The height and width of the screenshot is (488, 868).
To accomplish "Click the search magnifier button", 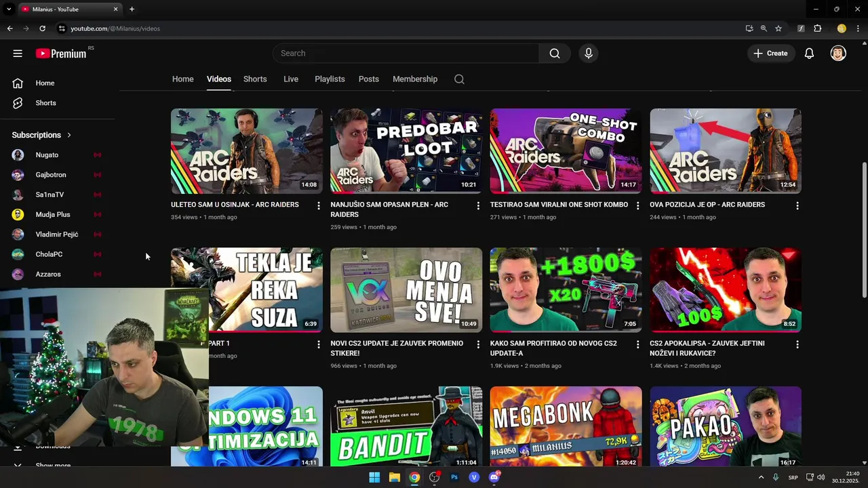I will point(555,54).
